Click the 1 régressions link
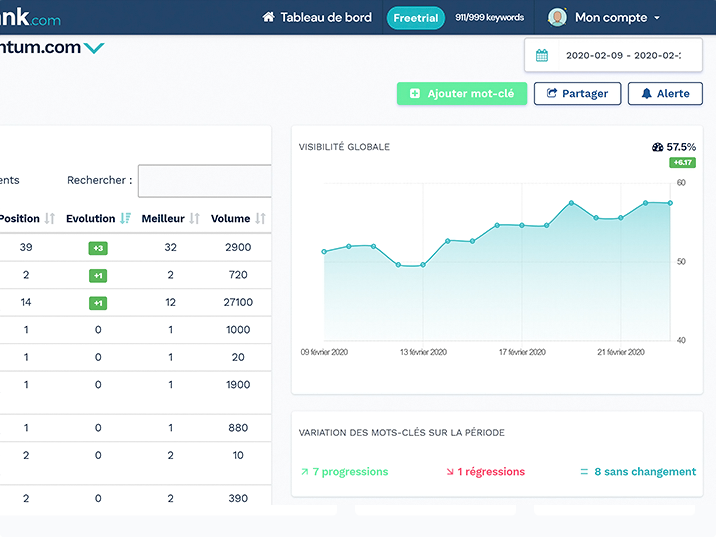The width and height of the screenshot is (716, 537). point(484,472)
